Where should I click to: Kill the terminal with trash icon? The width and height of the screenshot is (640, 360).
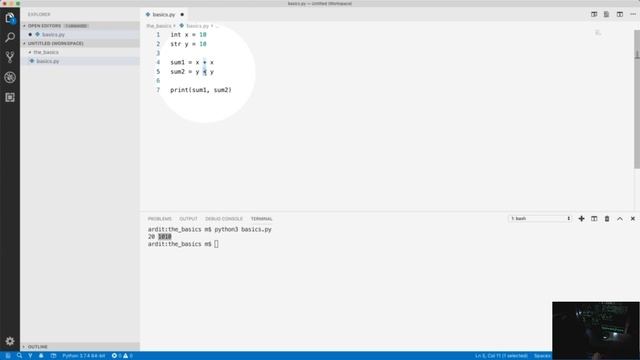tap(607, 219)
